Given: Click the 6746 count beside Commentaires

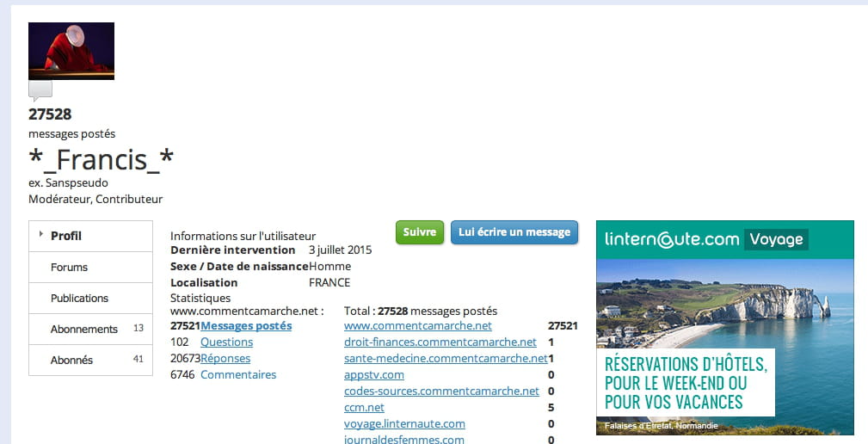Looking at the screenshot, I should (182, 375).
